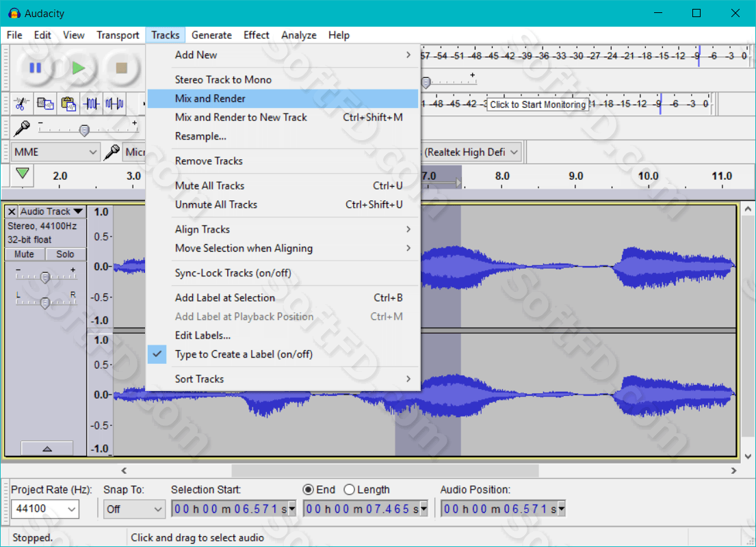Screen dimensions: 756x547
Task: Open the Analyze menu
Action: (x=299, y=35)
